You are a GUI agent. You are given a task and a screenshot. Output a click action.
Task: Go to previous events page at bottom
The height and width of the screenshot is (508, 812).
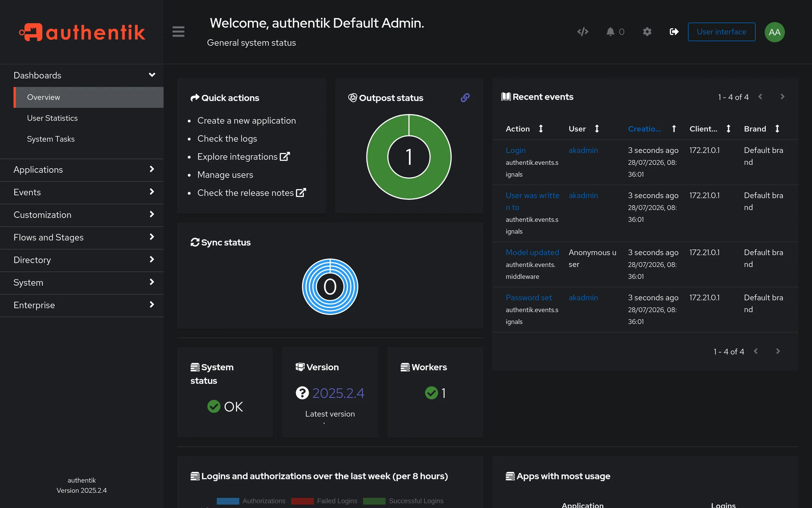pos(756,351)
